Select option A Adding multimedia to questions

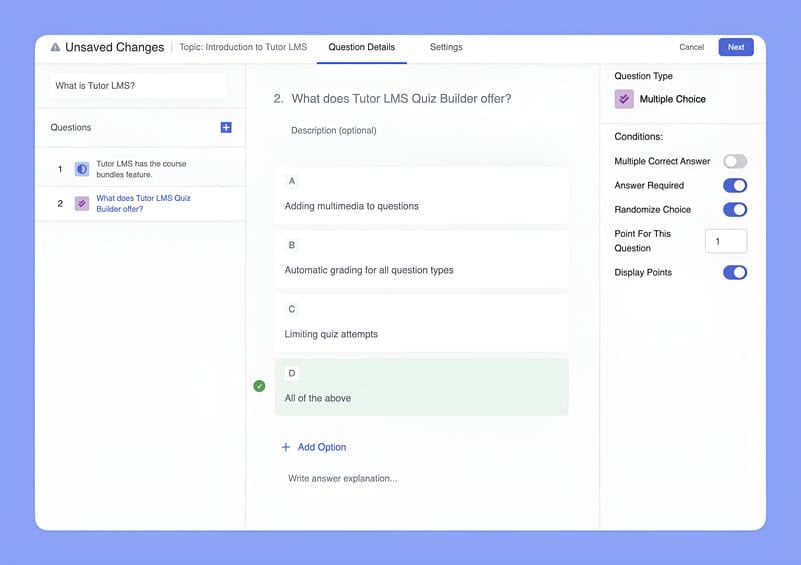pyautogui.click(x=421, y=196)
